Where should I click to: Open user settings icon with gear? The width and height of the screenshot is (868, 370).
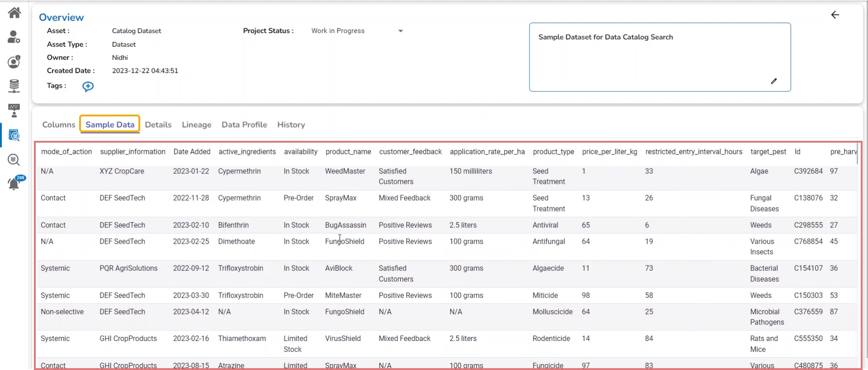[x=14, y=37]
